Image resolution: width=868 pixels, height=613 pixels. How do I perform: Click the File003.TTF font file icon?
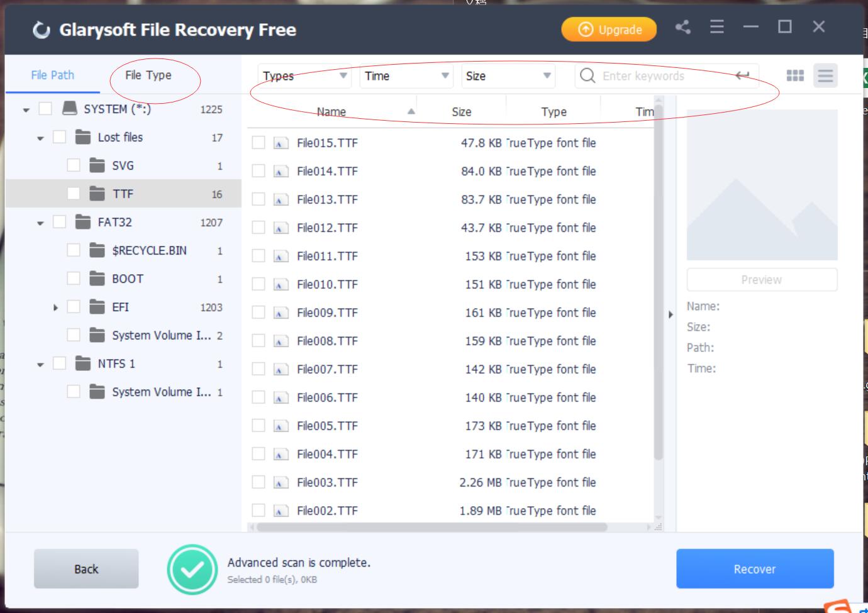281,483
